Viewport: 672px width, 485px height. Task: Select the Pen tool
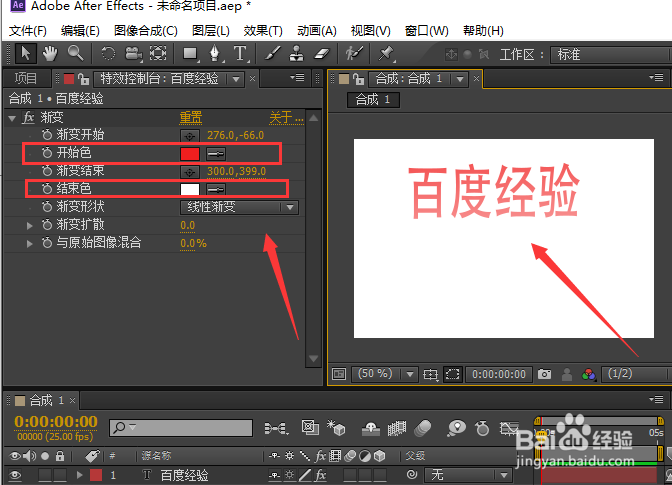[x=215, y=54]
